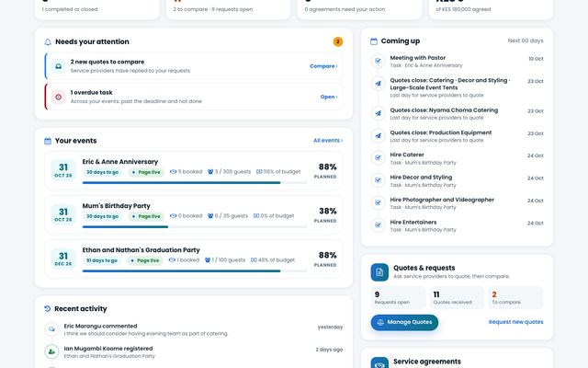
Task: Select Hire Photographer and Videographer task
Action: click(x=457, y=203)
